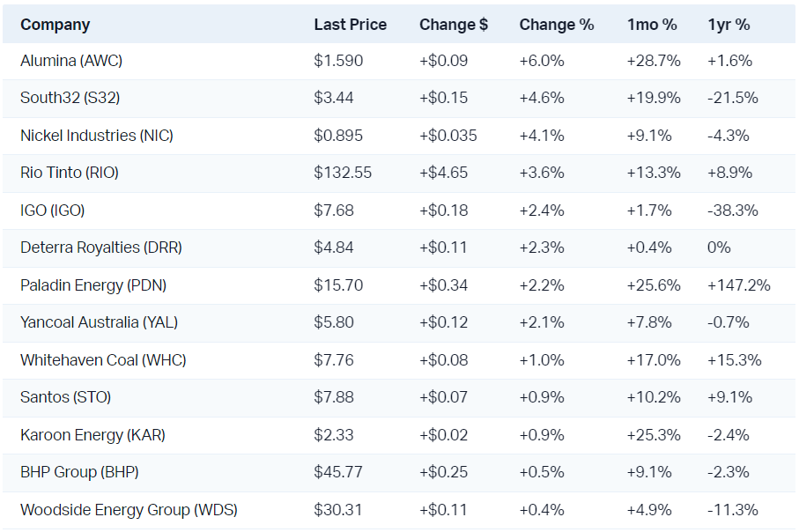
Task: Click the 1mo % column header
Action: click(652, 25)
